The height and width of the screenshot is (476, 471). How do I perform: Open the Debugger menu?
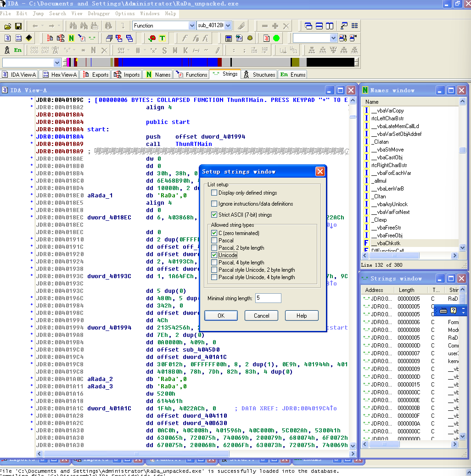[99, 14]
